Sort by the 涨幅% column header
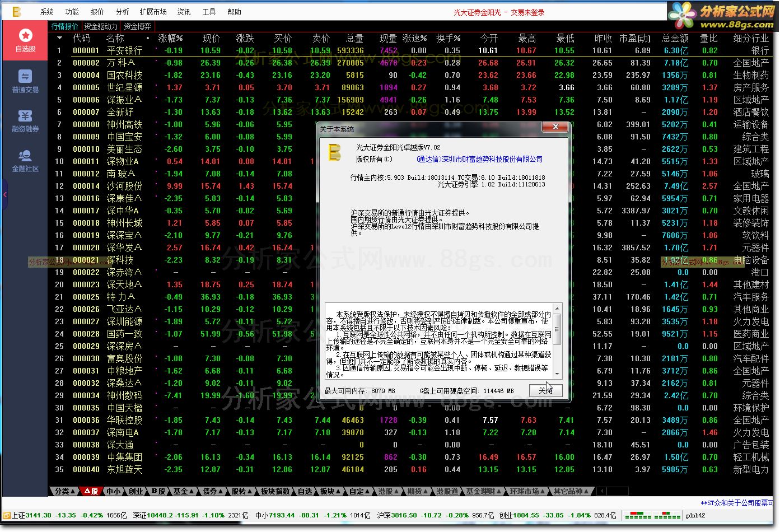 tap(171, 38)
